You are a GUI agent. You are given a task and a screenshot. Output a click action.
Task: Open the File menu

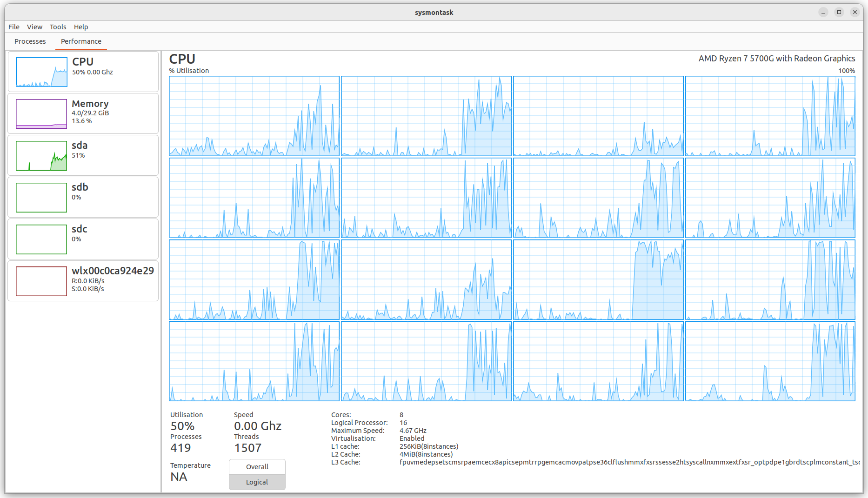coord(13,27)
